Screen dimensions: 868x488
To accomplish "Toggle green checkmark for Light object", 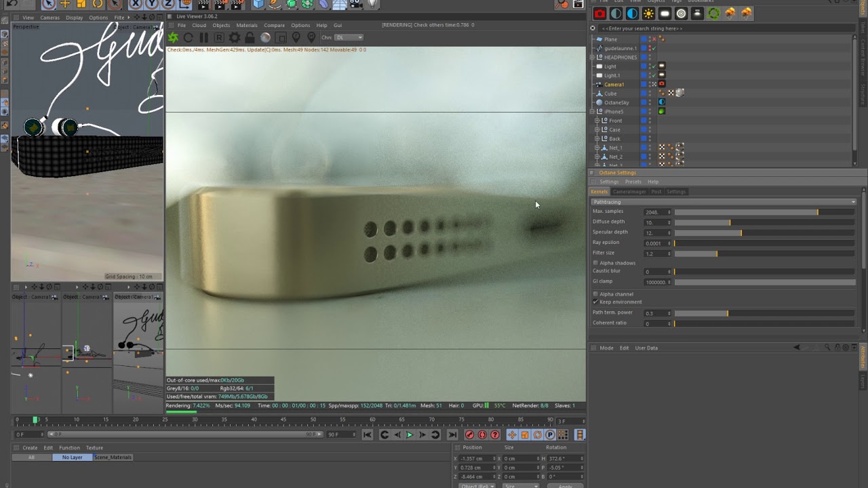I will coord(654,66).
